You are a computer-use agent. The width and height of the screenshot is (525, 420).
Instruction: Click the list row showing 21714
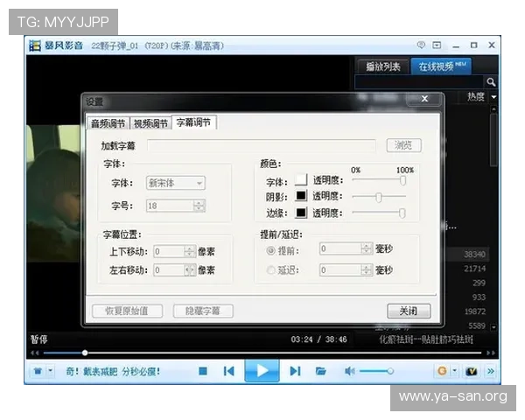click(x=467, y=269)
